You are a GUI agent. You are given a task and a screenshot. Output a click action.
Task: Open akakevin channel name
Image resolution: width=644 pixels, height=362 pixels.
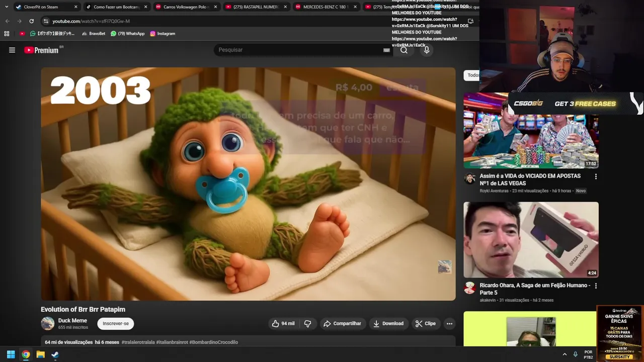[x=488, y=300]
